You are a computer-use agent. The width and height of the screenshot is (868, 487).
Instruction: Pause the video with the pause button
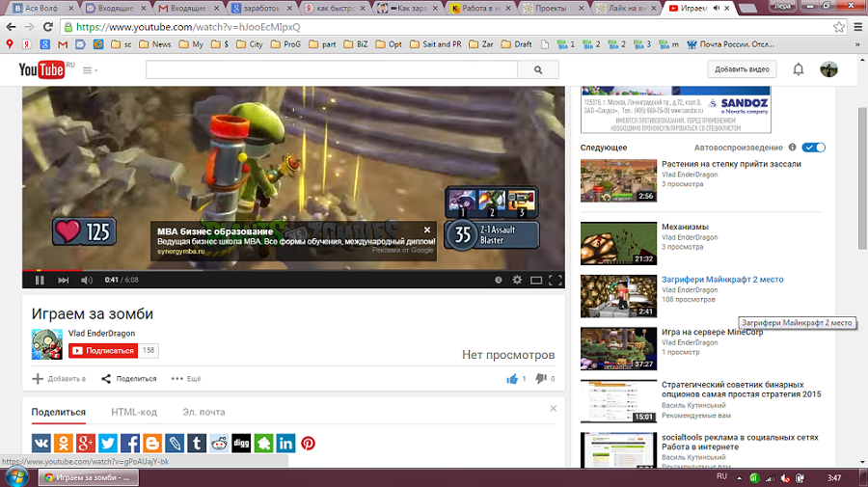40,280
